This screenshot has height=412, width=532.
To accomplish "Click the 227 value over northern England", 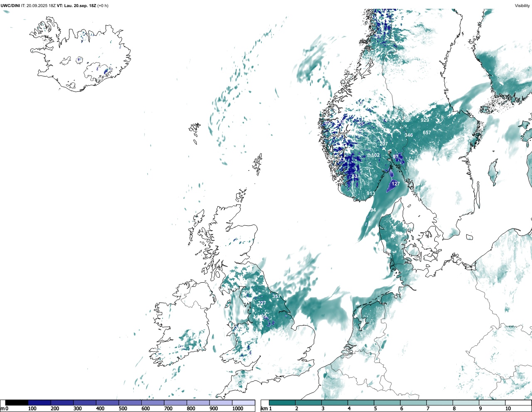I will pyautogui.click(x=261, y=303).
